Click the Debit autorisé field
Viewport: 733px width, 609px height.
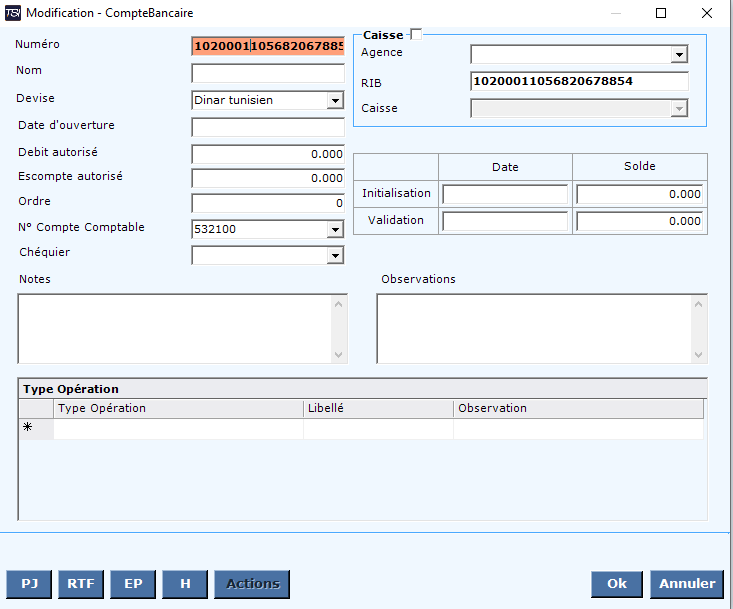tap(268, 154)
